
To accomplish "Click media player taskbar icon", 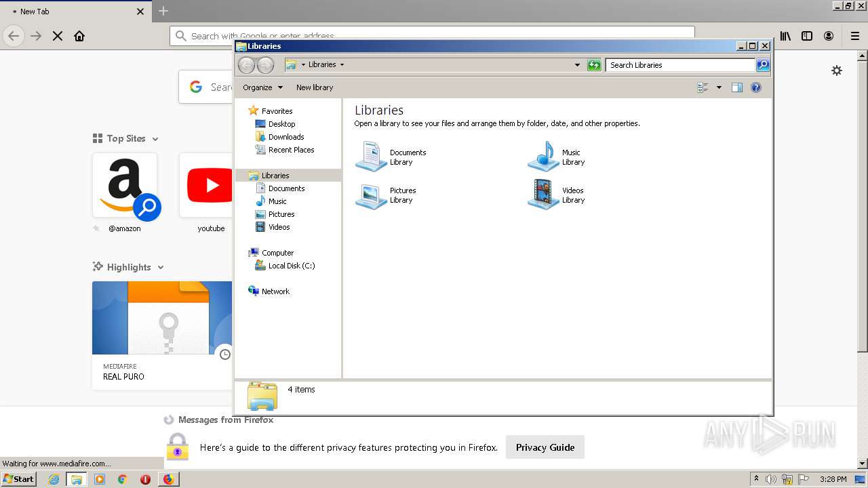I will [x=100, y=479].
